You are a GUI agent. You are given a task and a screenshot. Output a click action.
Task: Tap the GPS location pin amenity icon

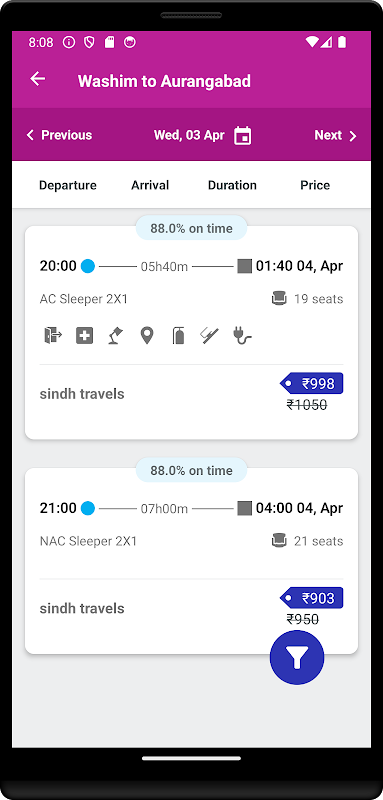pyautogui.click(x=147, y=336)
